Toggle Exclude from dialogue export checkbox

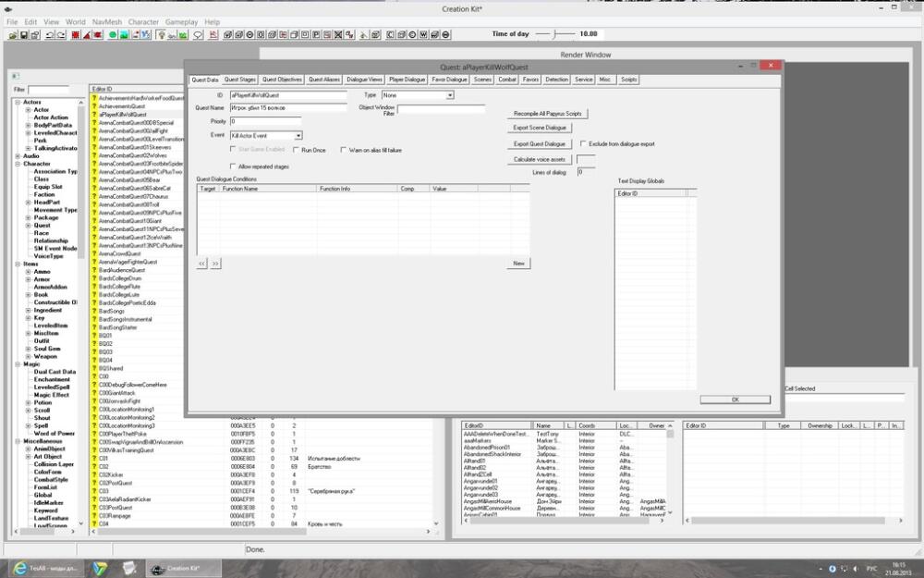pos(583,143)
